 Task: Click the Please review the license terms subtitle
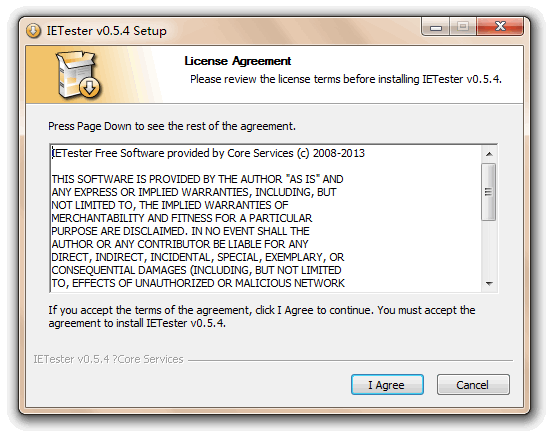pos(346,79)
